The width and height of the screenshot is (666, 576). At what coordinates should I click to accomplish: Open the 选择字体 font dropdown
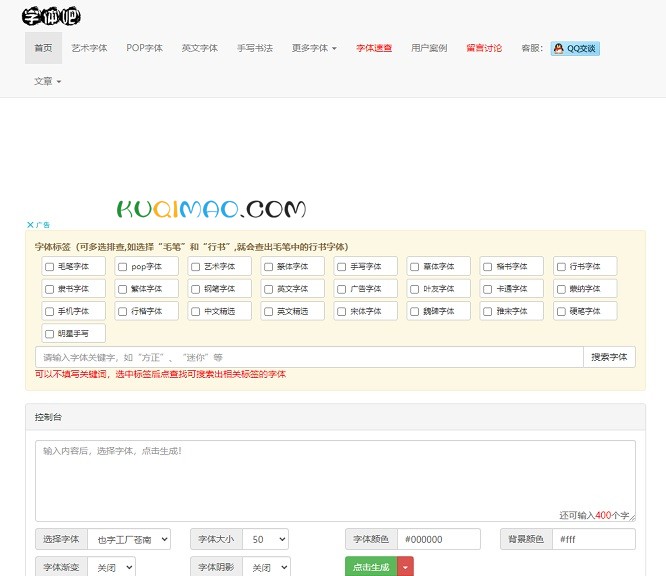pyautogui.click(x=129, y=539)
